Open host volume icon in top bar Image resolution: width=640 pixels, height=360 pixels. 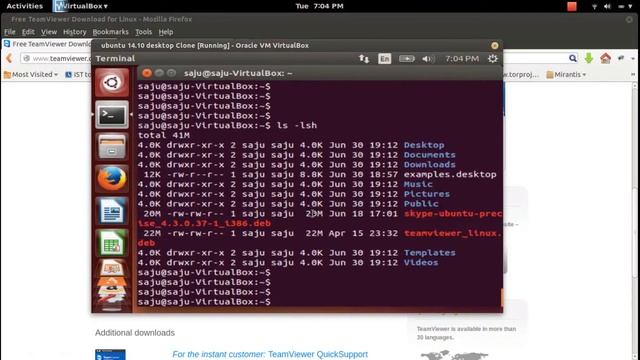[x=607, y=6]
